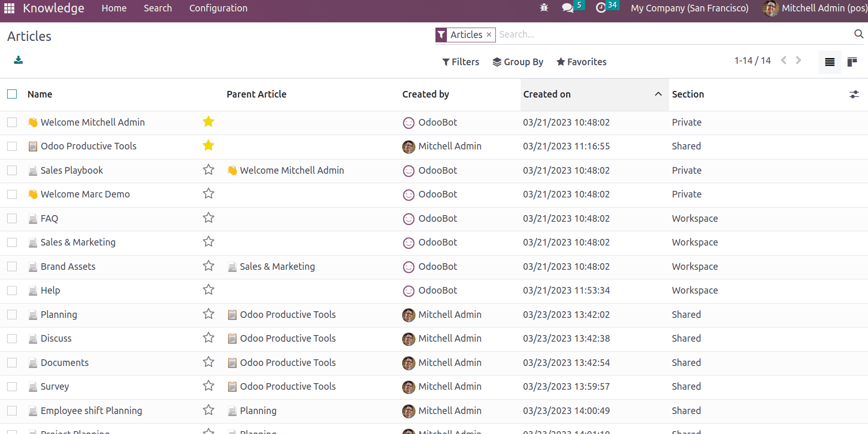Click OdooBot avatar in FAQ row
This screenshot has height=434, width=868.
point(408,219)
